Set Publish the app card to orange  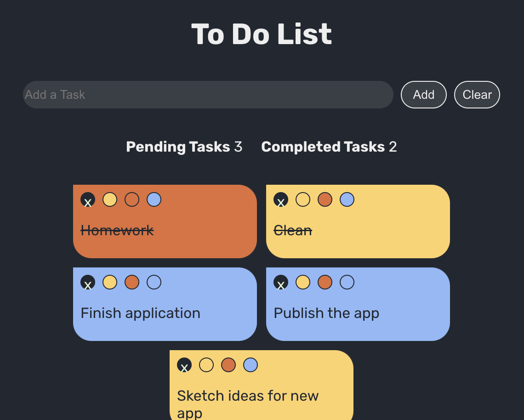coord(325,282)
